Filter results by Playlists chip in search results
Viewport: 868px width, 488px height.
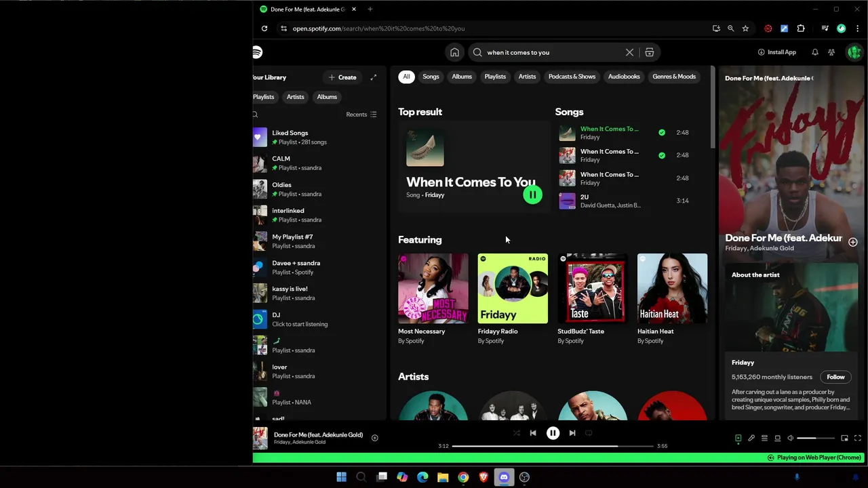click(x=495, y=77)
